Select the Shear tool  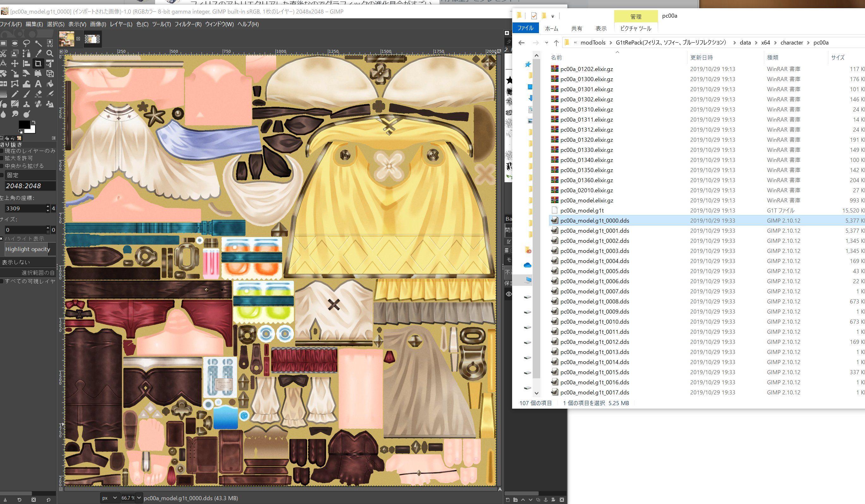(27, 74)
